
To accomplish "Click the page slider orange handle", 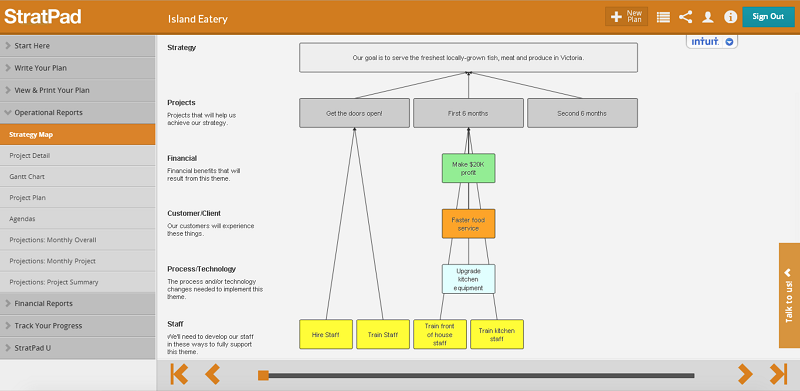I will (x=263, y=375).
